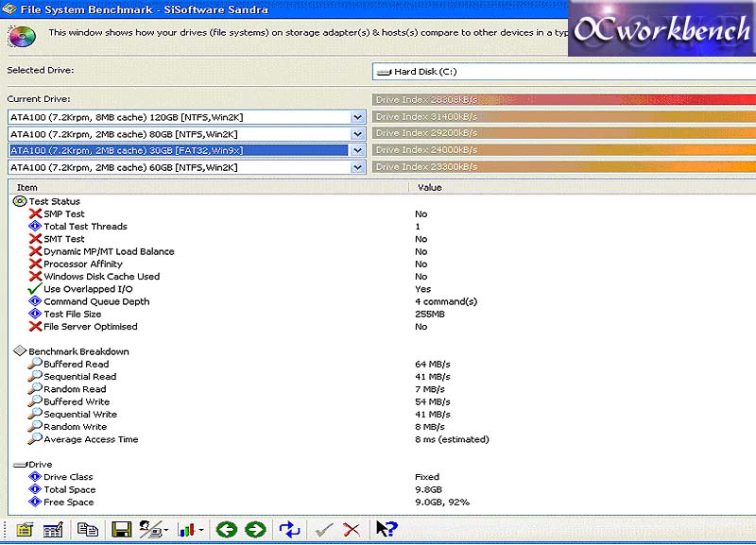
Task: Click the magnifier icon beside Average Access Time
Action: [x=35, y=438]
